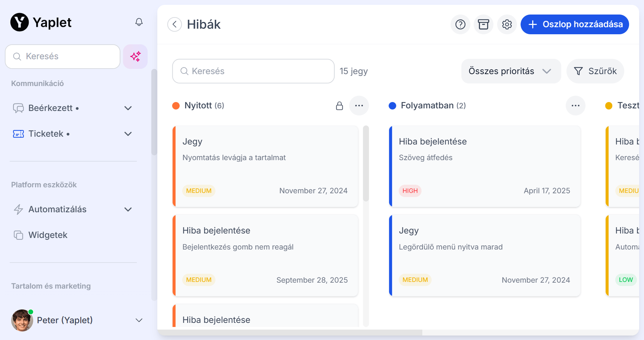Viewport: 644px width, 340px height.
Task: Click the lock icon on Nyitott column
Action: click(339, 106)
